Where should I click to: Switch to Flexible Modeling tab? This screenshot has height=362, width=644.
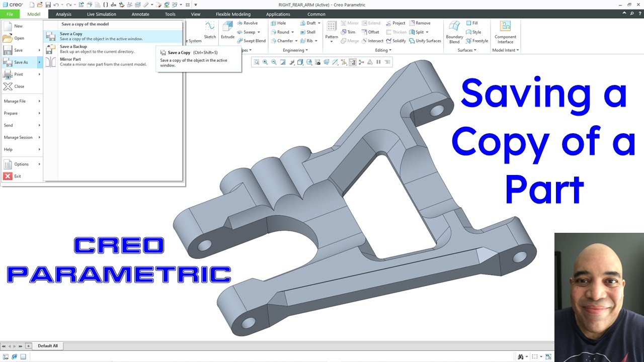click(233, 14)
